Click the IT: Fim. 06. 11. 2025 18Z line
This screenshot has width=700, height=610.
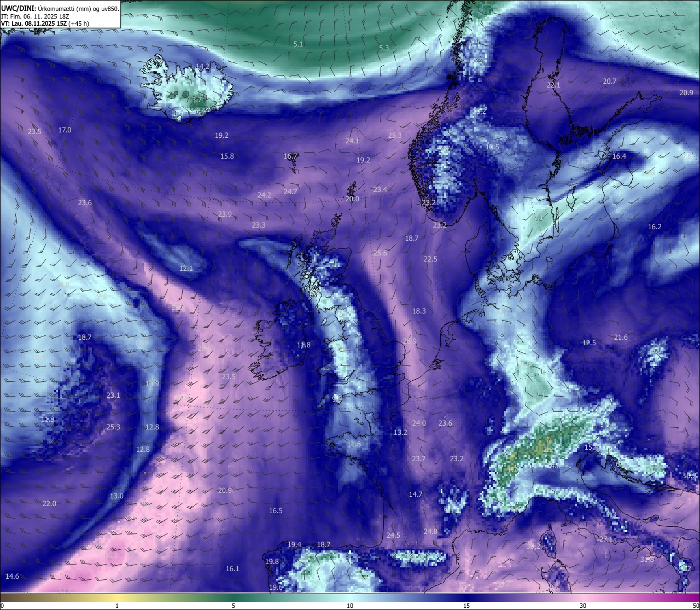(35, 16)
